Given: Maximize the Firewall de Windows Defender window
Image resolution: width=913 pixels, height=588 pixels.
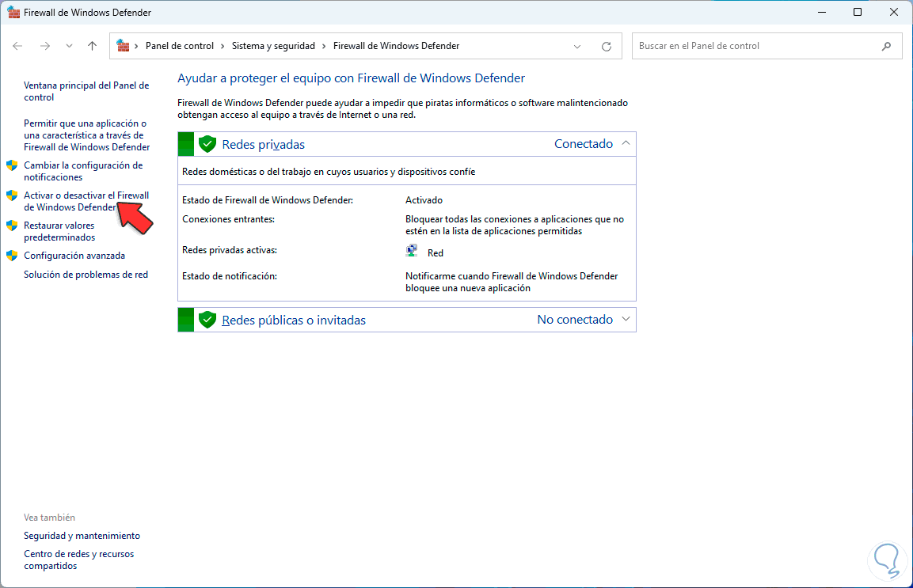Looking at the screenshot, I should coord(857,12).
